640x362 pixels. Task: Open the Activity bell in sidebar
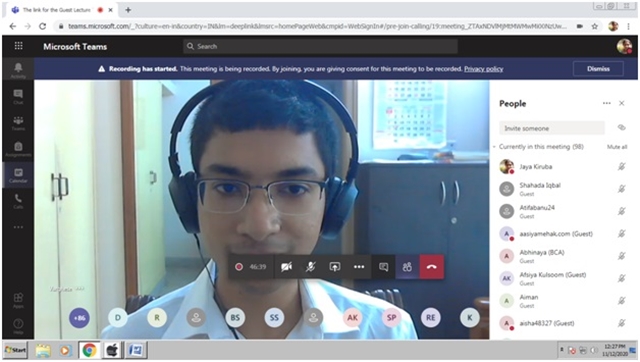(x=18, y=70)
